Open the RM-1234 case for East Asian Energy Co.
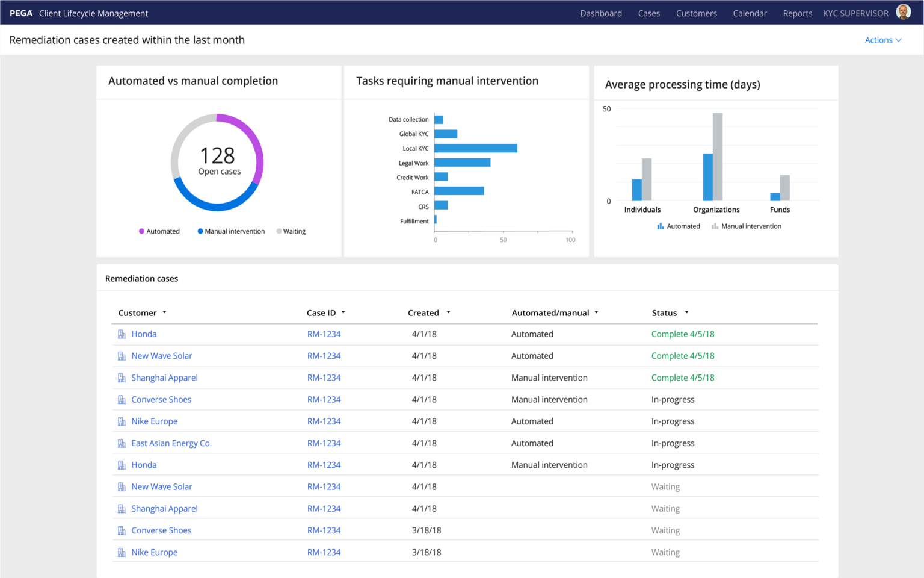The image size is (924, 578). (x=324, y=443)
